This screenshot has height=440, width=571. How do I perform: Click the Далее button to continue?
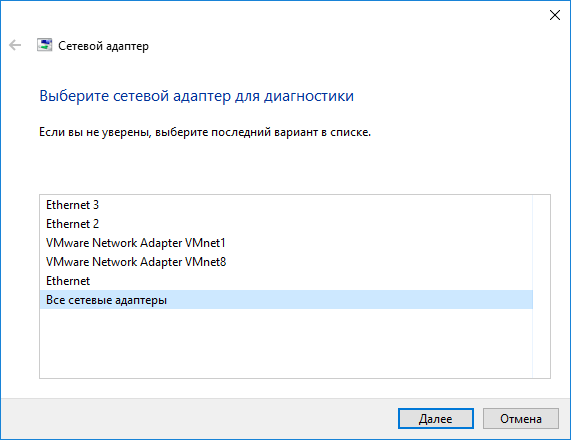click(436, 419)
